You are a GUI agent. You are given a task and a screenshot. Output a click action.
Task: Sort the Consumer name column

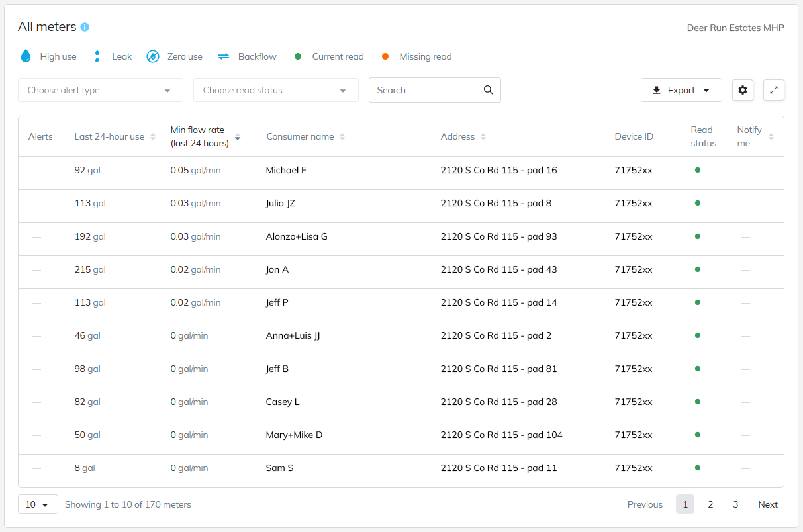coord(343,136)
